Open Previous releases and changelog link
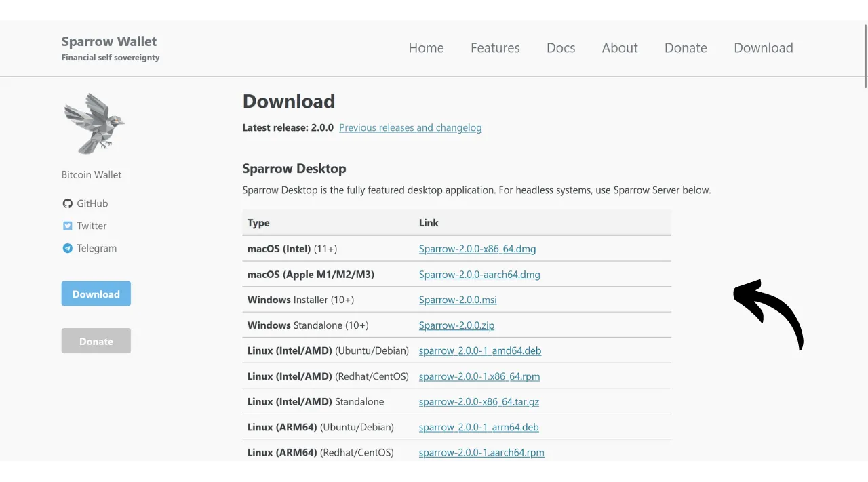 tap(410, 127)
